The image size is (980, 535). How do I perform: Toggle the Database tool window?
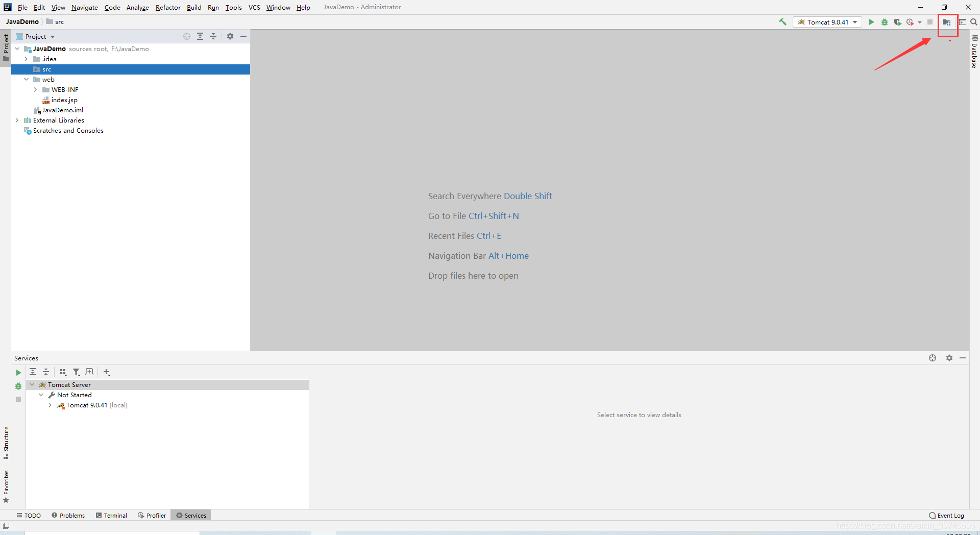[x=974, y=54]
